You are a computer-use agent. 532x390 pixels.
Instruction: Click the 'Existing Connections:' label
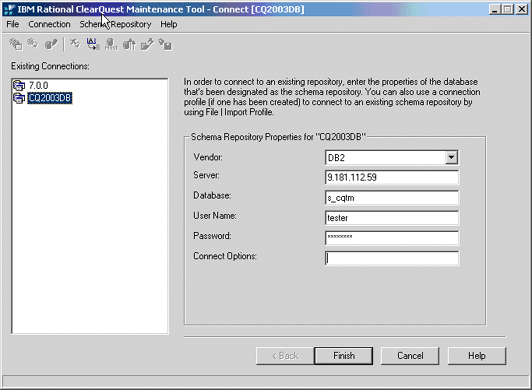click(50, 66)
